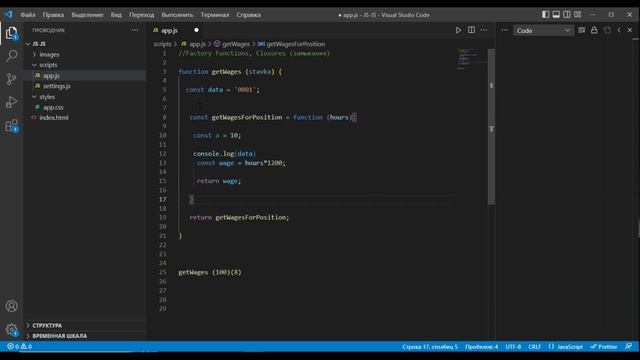
Task: Open editor more actions ellipsis
Action: [484, 30]
